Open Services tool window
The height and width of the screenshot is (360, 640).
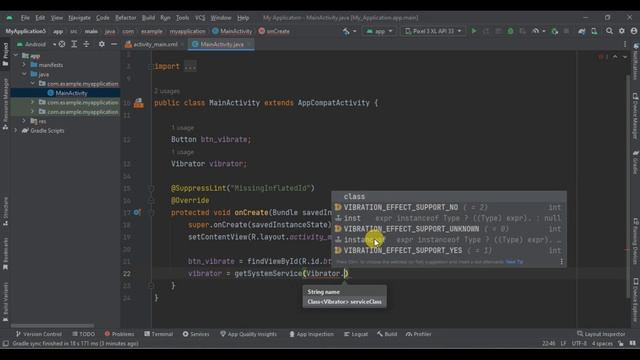(196, 334)
